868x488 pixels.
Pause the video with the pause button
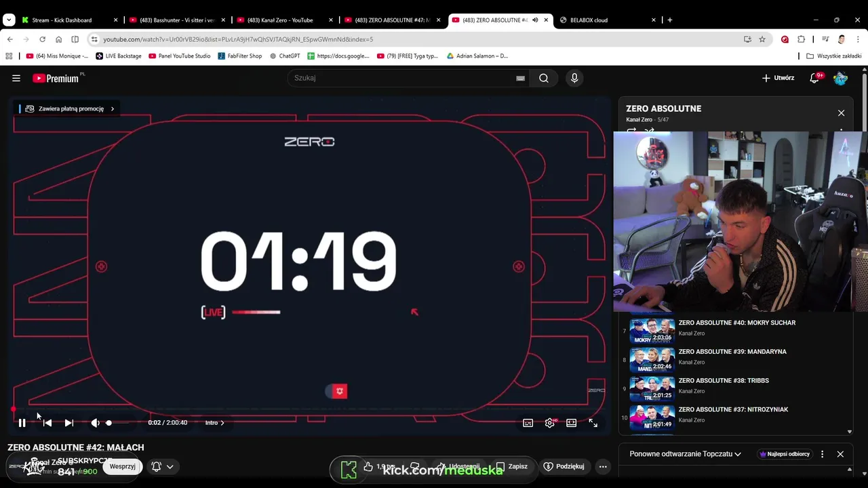(22, 423)
